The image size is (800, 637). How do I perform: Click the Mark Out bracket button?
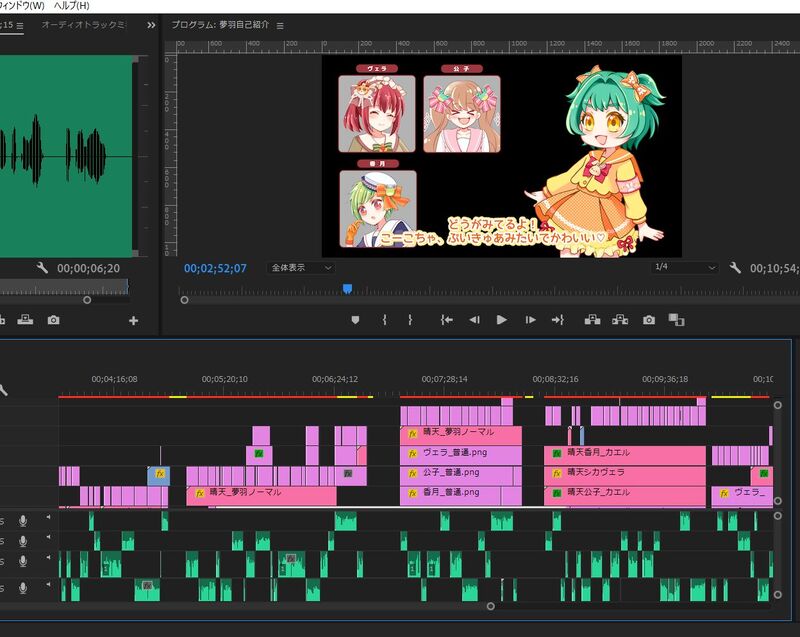click(x=410, y=320)
